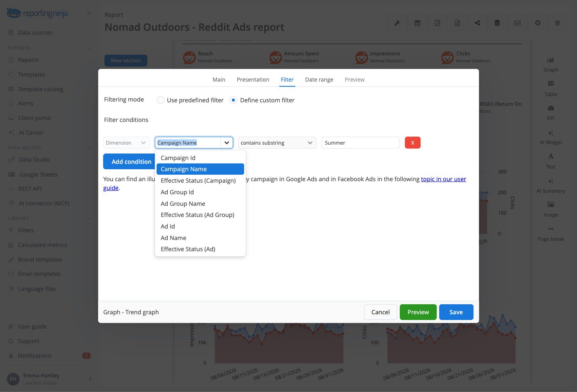Select Use predefined filter radio button
The height and width of the screenshot is (392, 577).
pos(160,100)
